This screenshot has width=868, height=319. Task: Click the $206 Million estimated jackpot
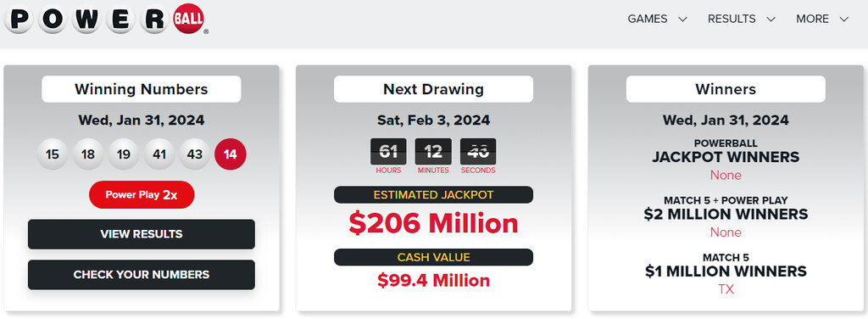(433, 223)
